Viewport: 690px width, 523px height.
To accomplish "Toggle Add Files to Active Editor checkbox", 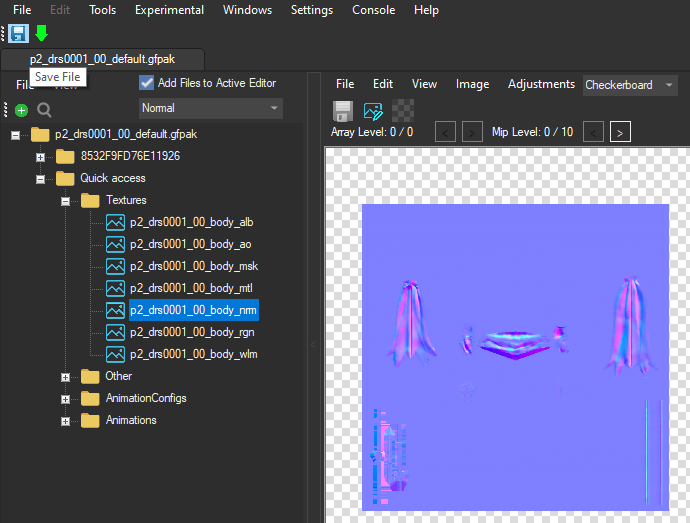I will pos(146,83).
